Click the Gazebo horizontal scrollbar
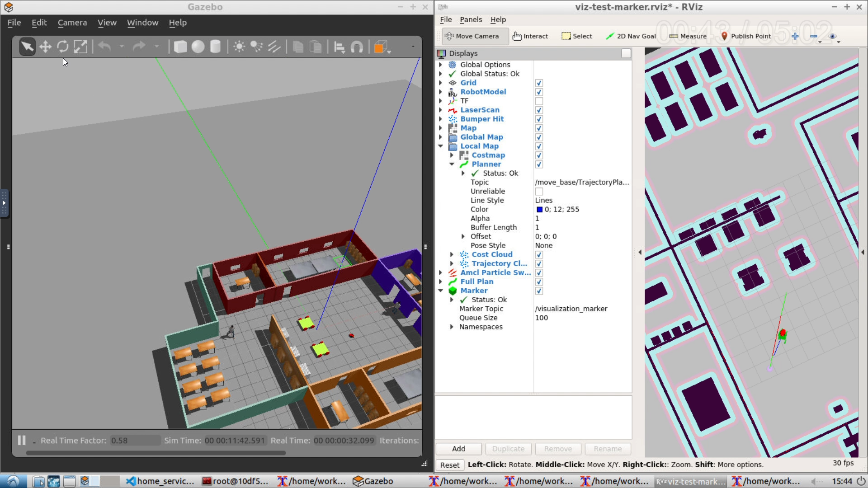 click(156, 453)
